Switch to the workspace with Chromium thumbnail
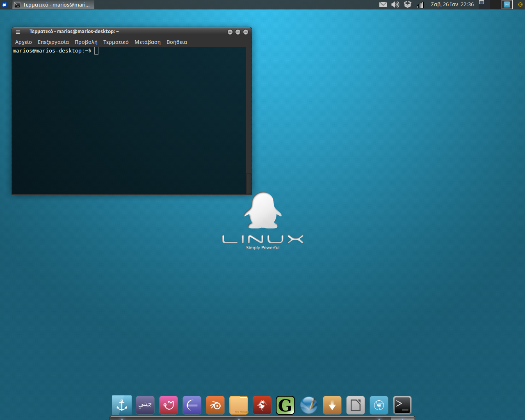This screenshot has height=420, width=525. click(x=507, y=5)
